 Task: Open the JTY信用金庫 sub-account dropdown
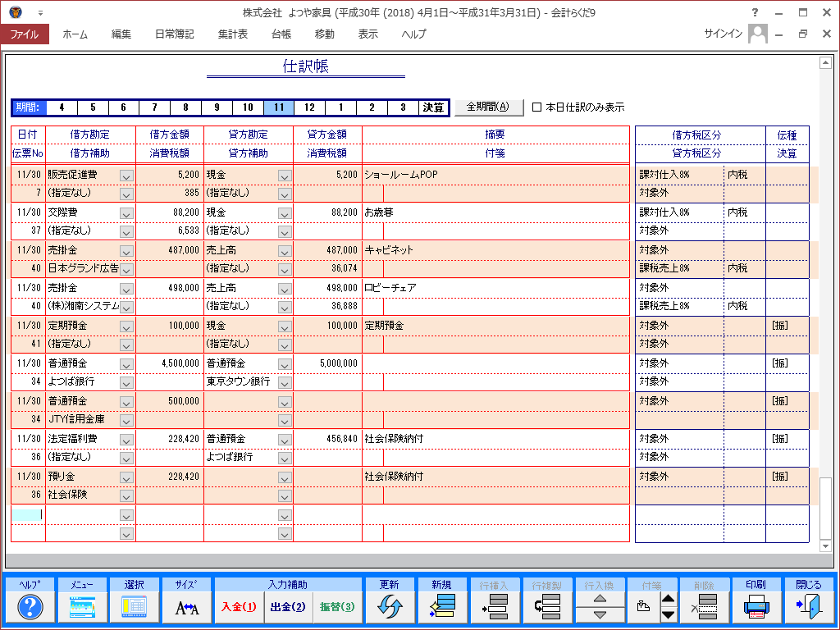(126, 420)
